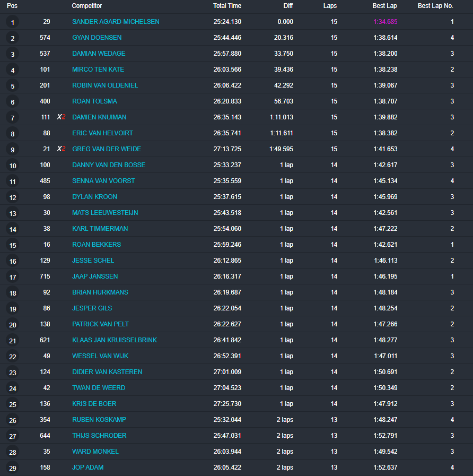Select the position 15 circle badge

(x=12, y=245)
